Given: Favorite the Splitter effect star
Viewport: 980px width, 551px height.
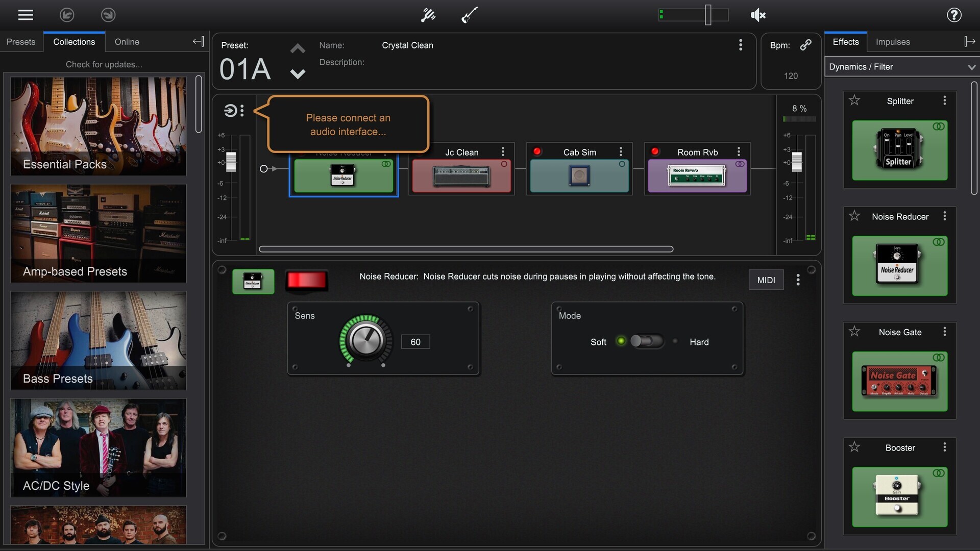Looking at the screenshot, I should point(854,101).
